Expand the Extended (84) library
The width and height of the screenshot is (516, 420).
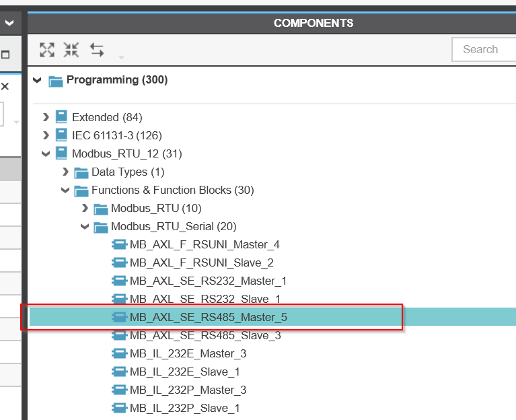(46, 117)
